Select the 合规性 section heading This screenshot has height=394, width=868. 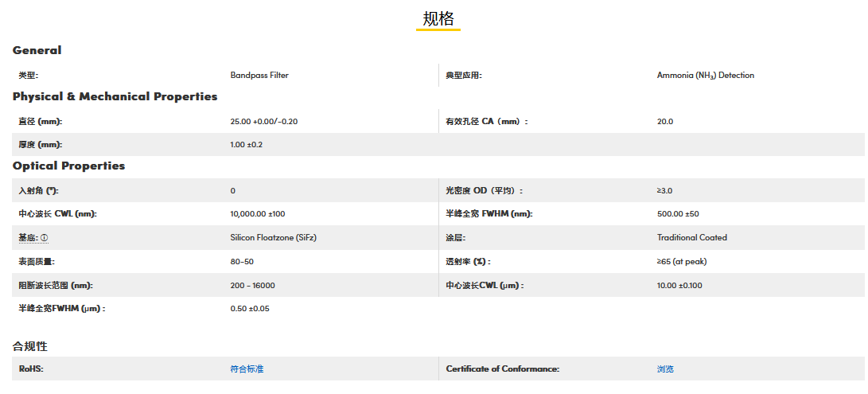tap(30, 346)
